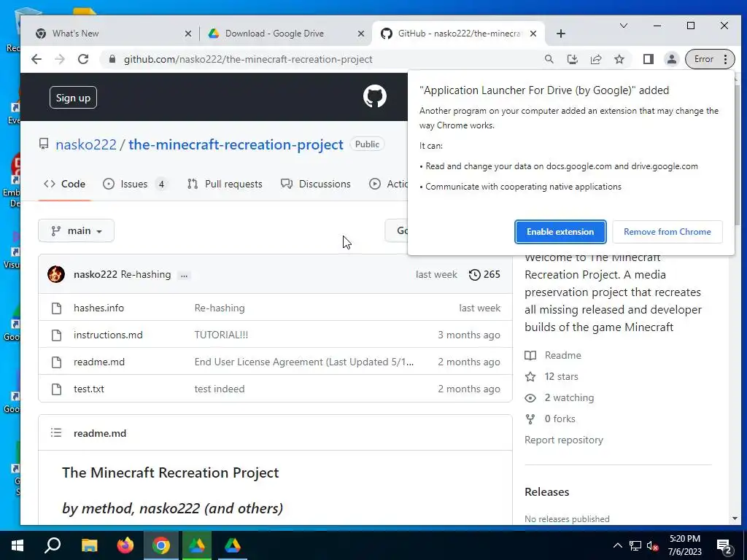Open the main branch dropdown
Image resolution: width=747 pixels, height=560 pixels.
coord(76,230)
